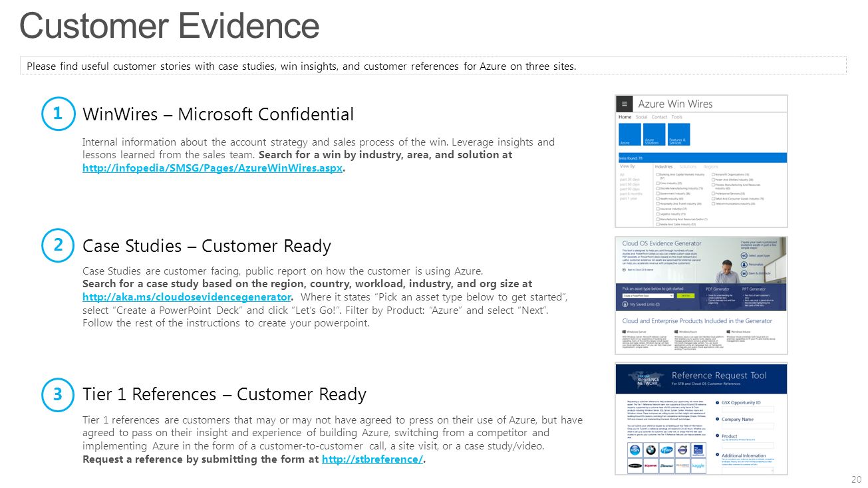868x488 pixels.
Task: Click the Windows Azure logo icon
Action: coord(676,332)
